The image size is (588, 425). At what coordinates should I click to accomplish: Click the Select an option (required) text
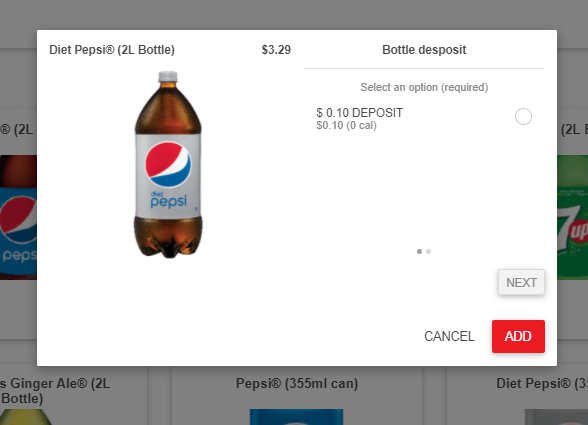[424, 87]
